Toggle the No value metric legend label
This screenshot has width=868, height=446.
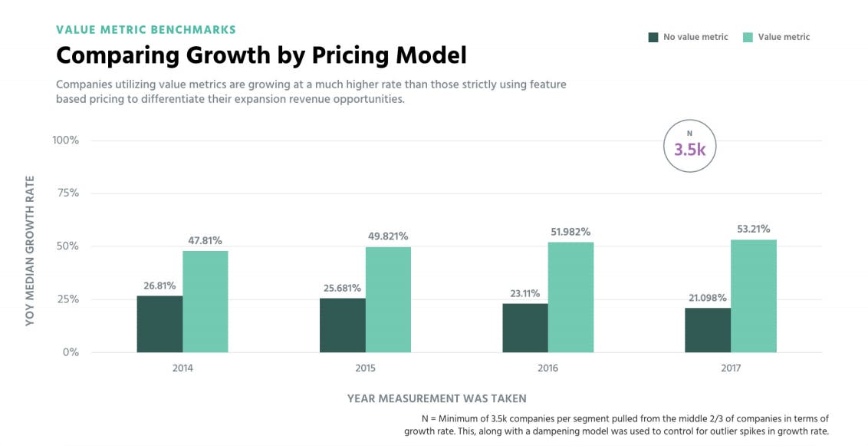(695, 37)
